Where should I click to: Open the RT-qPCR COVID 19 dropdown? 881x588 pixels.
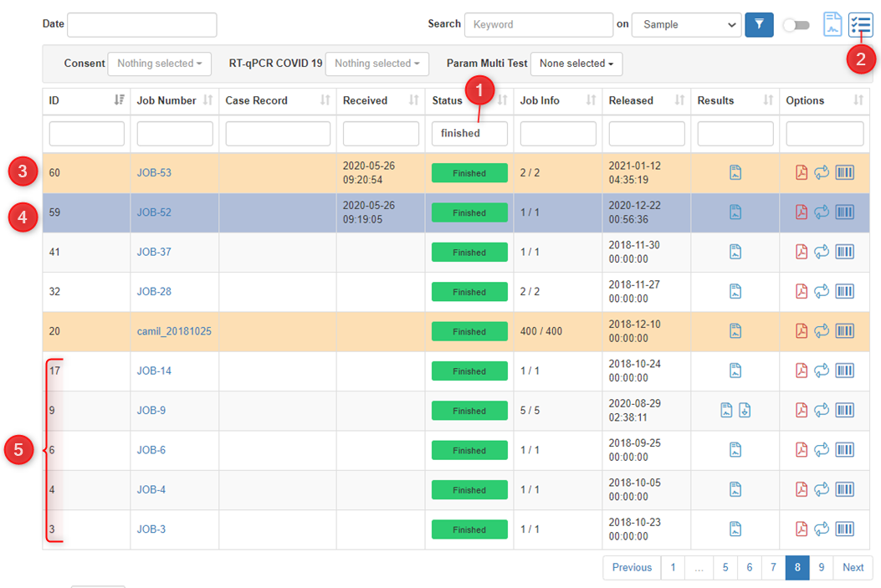377,64
